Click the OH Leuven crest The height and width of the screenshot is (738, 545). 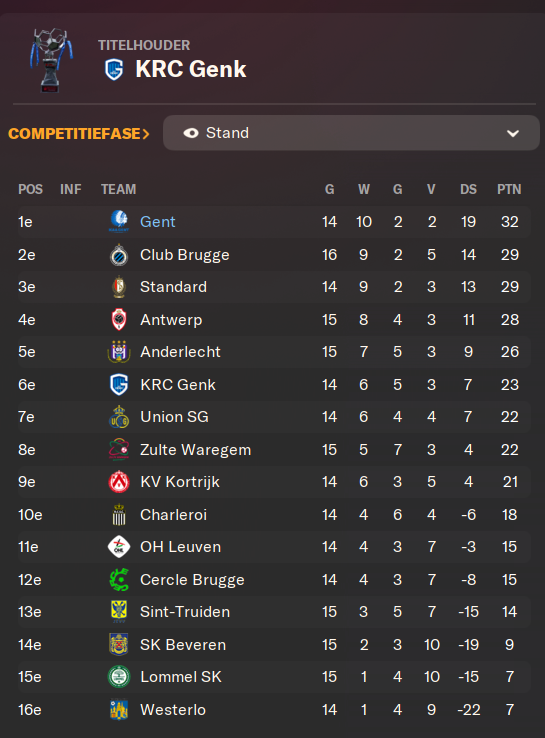click(x=119, y=547)
